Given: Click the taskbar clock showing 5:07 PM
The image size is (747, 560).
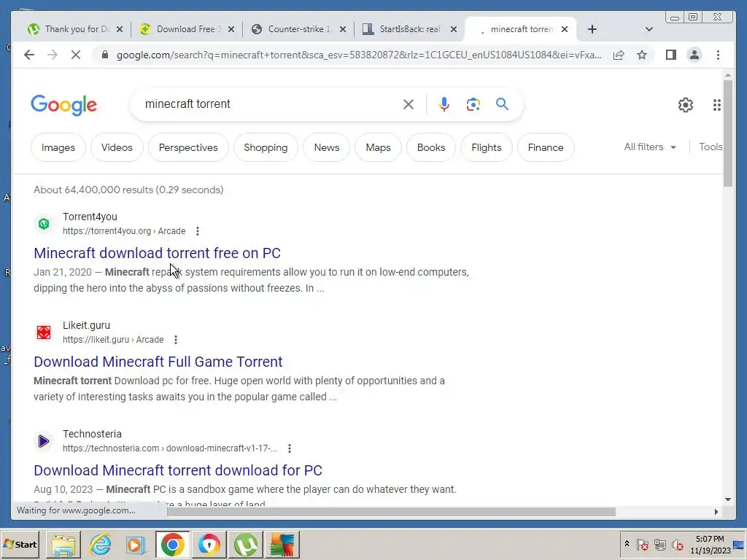Looking at the screenshot, I should pos(710,544).
